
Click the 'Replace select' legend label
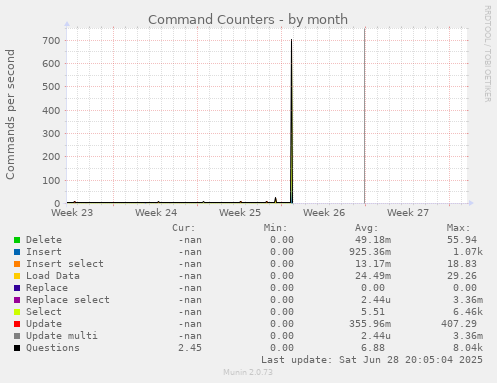point(68,300)
